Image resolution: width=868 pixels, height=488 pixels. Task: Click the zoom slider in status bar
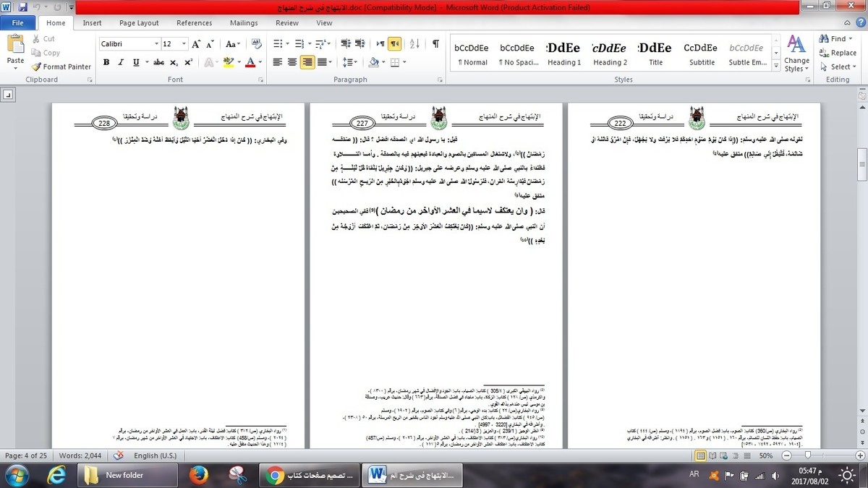coord(807,455)
